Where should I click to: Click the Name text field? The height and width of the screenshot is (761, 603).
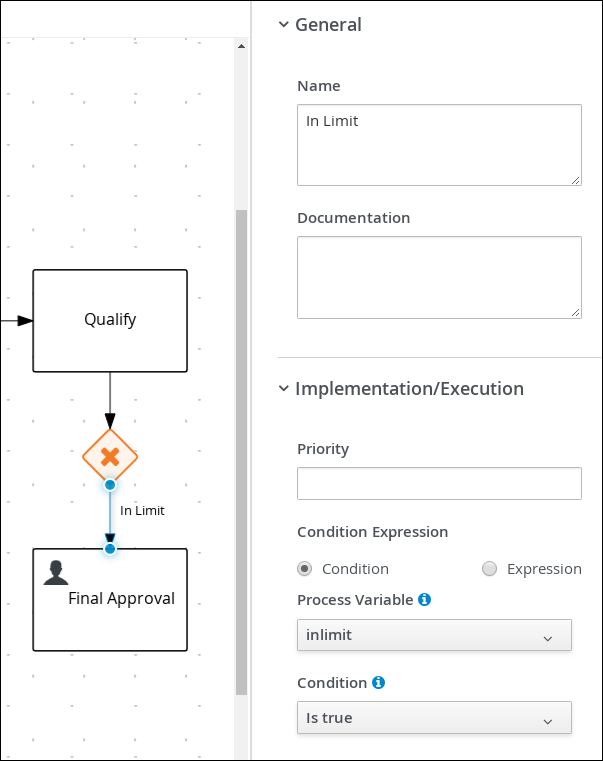pos(439,145)
